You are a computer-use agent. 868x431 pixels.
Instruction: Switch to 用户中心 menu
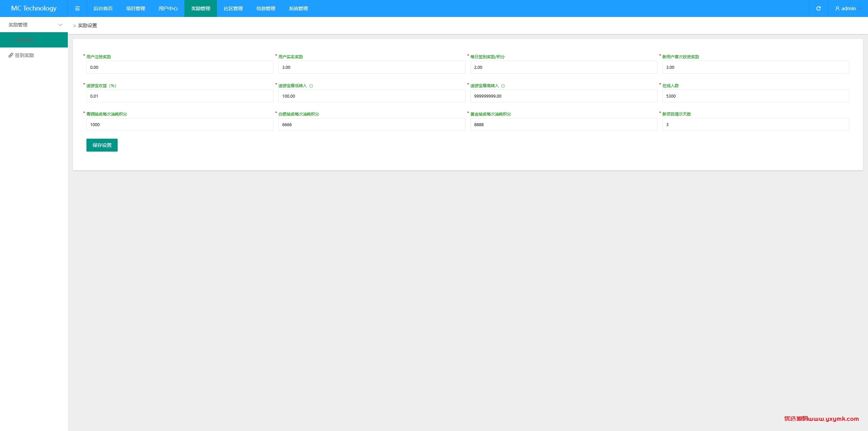click(168, 8)
